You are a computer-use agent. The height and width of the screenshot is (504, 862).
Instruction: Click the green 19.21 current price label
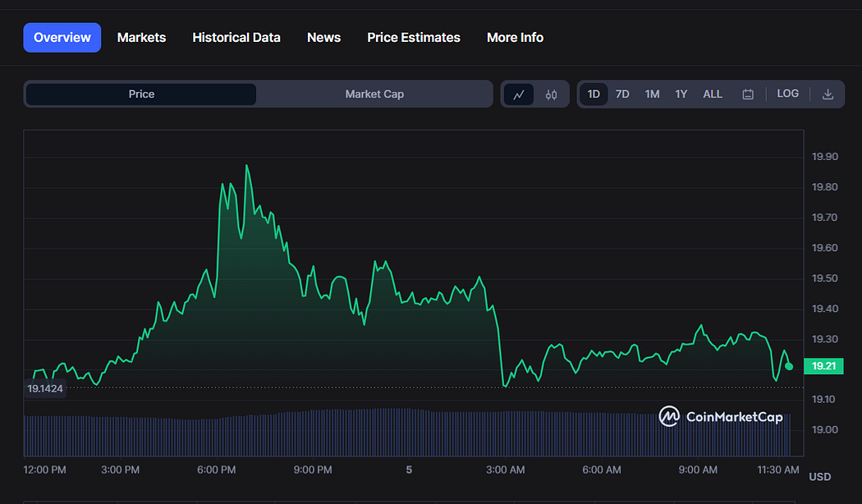[x=823, y=366]
